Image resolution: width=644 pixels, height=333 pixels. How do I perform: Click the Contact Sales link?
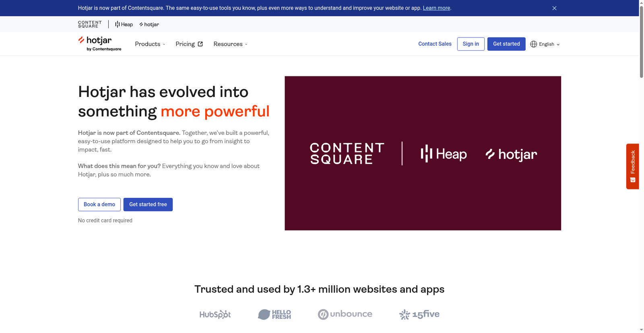(x=435, y=44)
